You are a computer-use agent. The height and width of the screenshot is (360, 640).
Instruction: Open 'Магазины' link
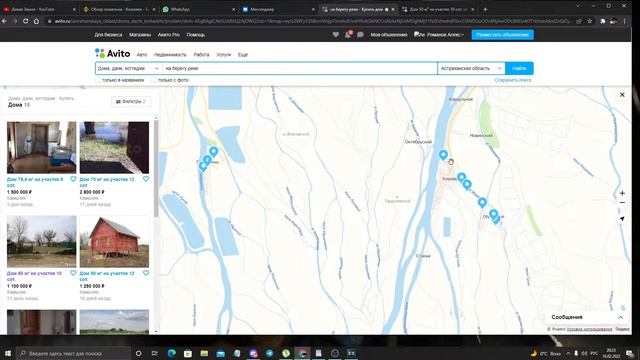coord(140,35)
